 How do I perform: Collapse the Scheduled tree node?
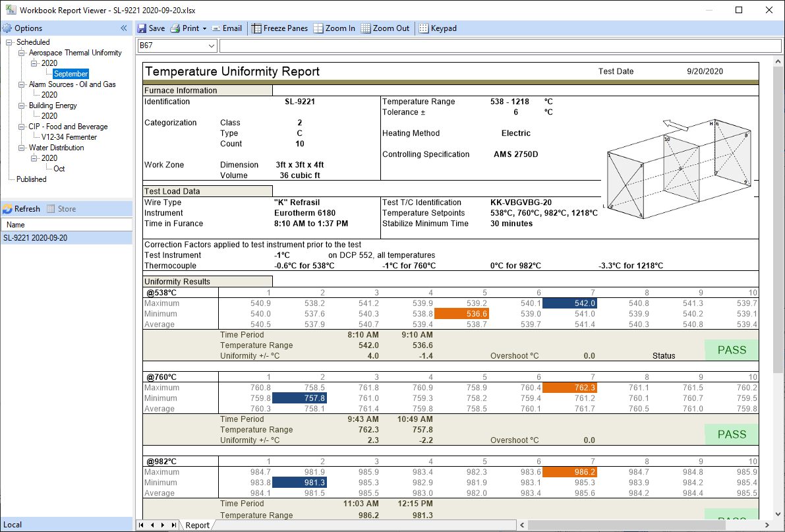[x=9, y=43]
